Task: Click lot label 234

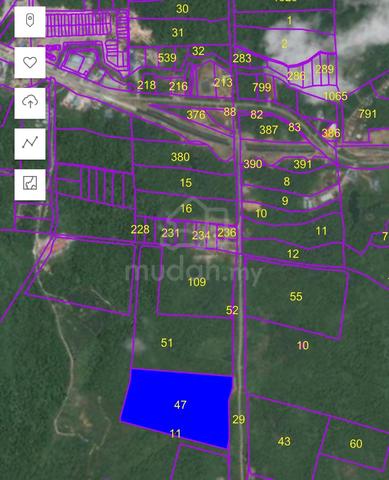Action: tap(201, 235)
